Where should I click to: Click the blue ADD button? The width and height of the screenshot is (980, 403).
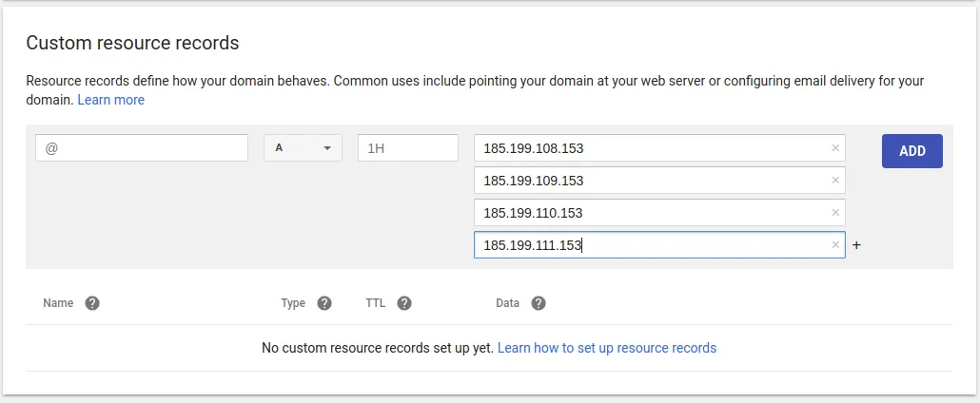point(911,151)
